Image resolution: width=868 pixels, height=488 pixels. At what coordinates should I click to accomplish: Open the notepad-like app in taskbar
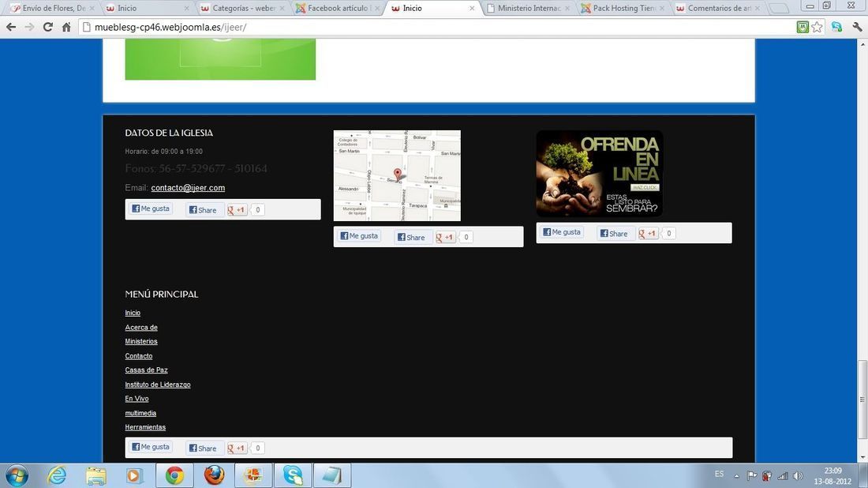332,475
